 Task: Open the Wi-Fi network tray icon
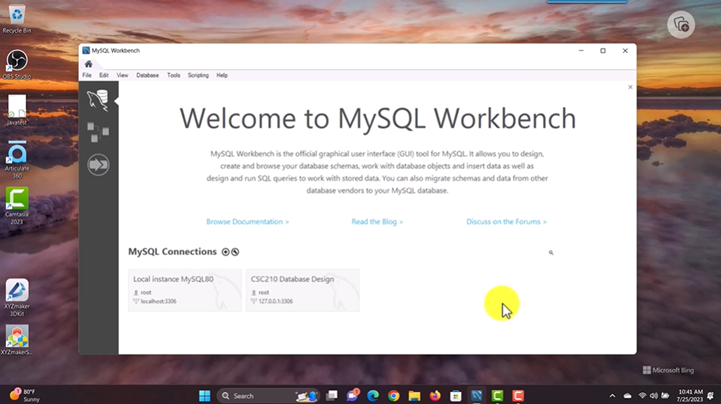click(642, 396)
